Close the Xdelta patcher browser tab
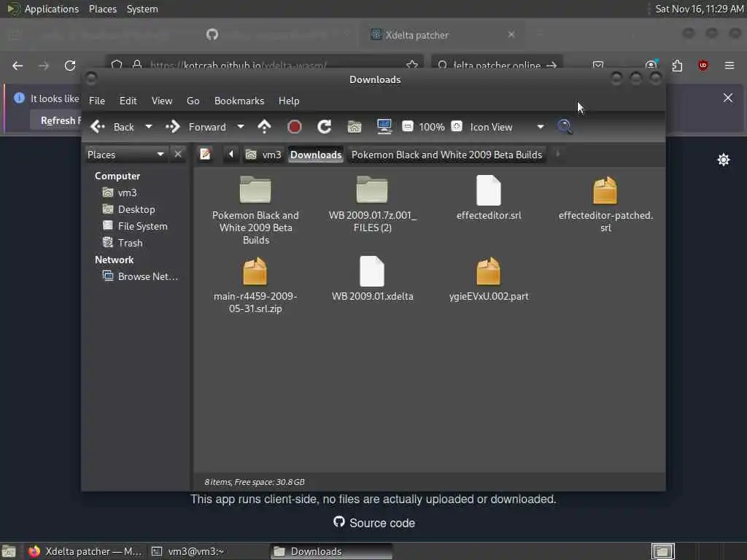 pos(511,34)
